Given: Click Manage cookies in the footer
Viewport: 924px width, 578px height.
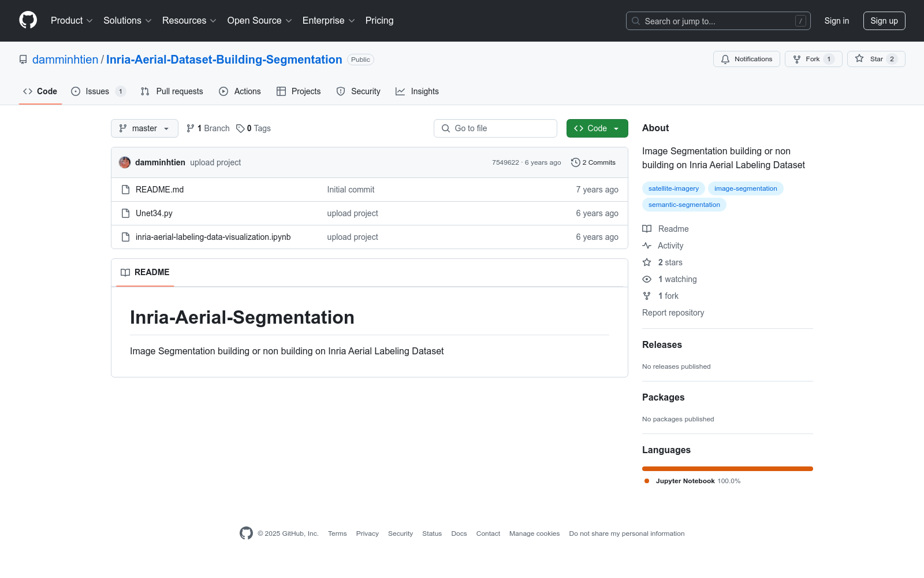Looking at the screenshot, I should [x=535, y=533].
